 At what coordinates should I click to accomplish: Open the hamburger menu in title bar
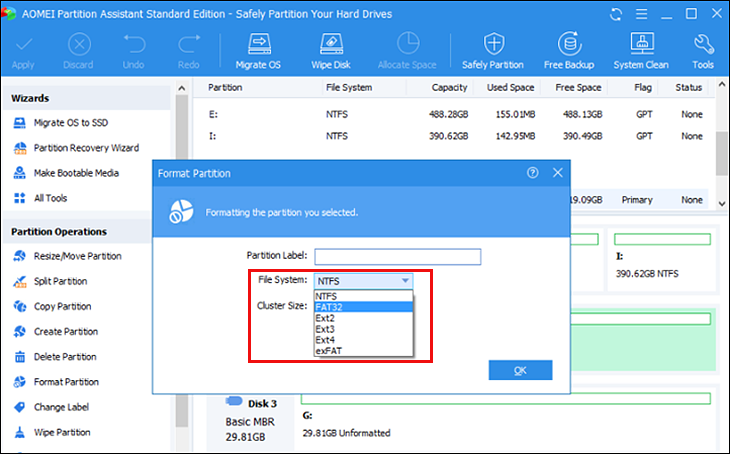pyautogui.click(x=642, y=14)
